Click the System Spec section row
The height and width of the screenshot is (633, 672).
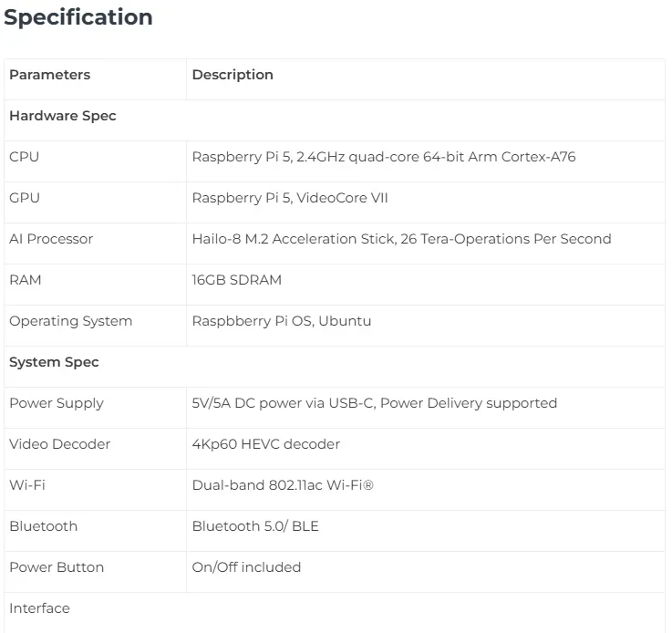tap(54, 362)
